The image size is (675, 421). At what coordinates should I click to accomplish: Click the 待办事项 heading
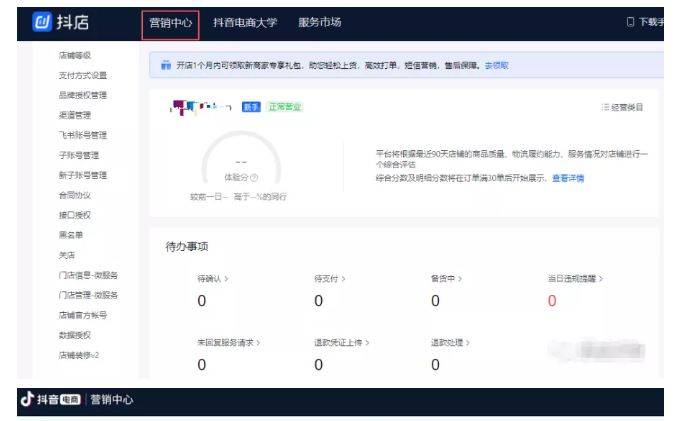[x=187, y=247]
